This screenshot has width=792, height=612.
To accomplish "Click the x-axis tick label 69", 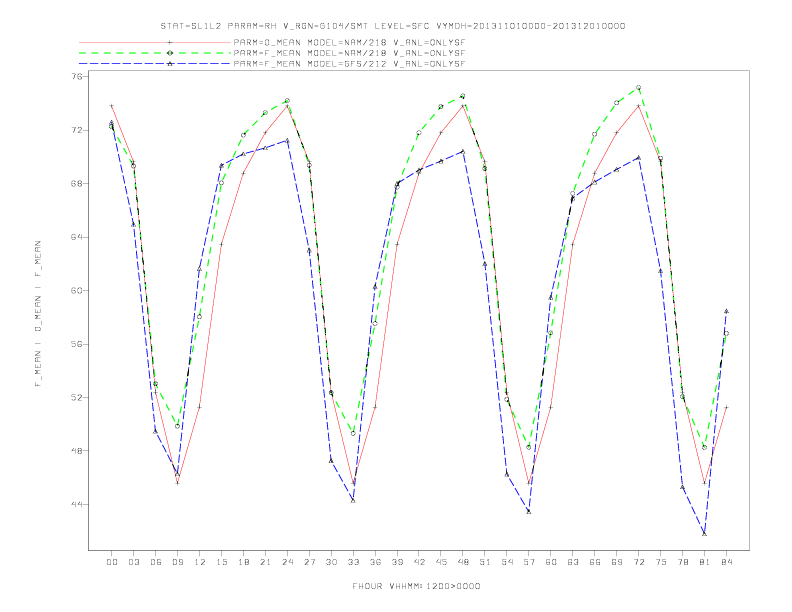I will point(617,562).
